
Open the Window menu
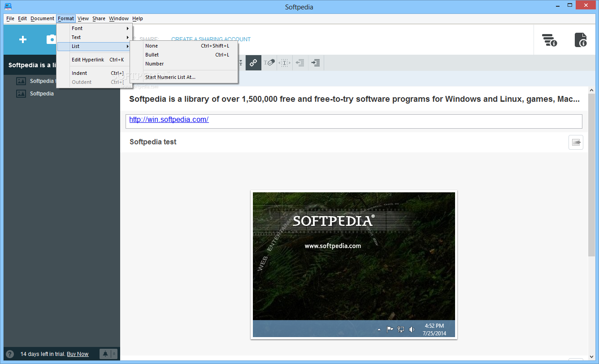pos(119,18)
